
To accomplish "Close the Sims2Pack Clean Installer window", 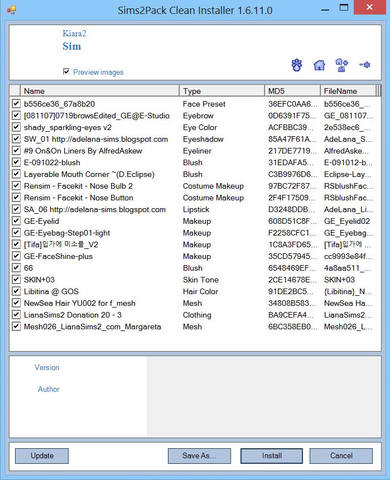I will coord(370,7).
